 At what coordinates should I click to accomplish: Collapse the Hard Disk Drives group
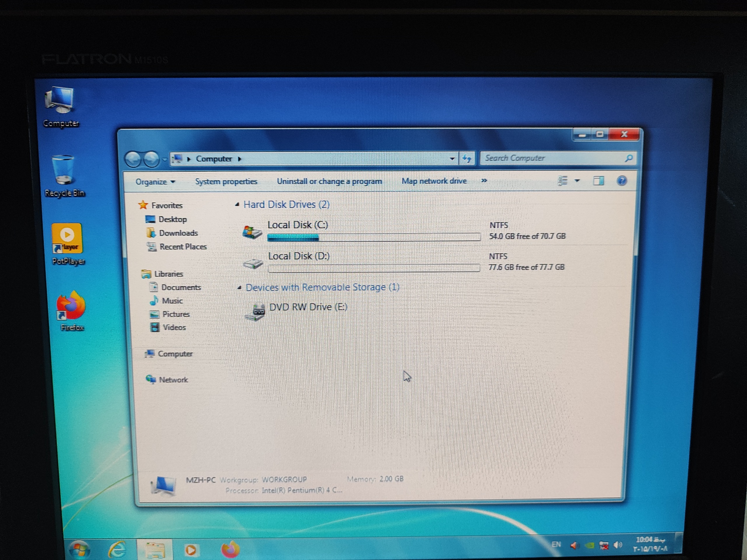pos(238,204)
